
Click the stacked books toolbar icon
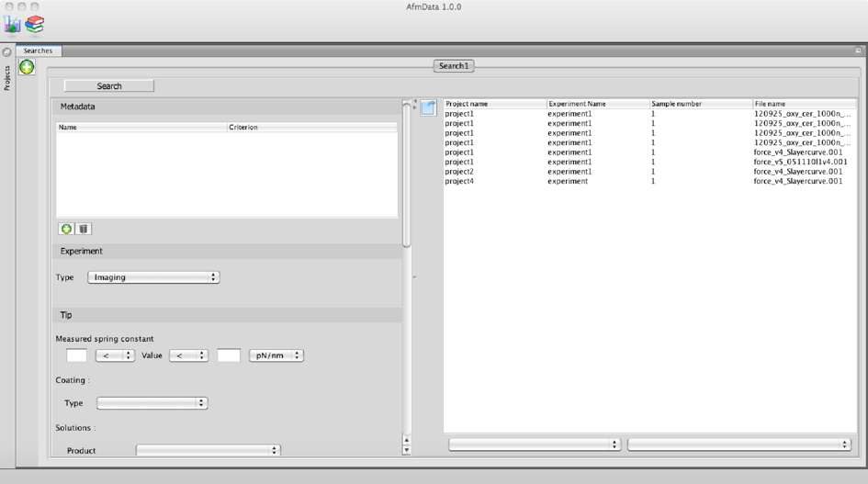click(34, 24)
